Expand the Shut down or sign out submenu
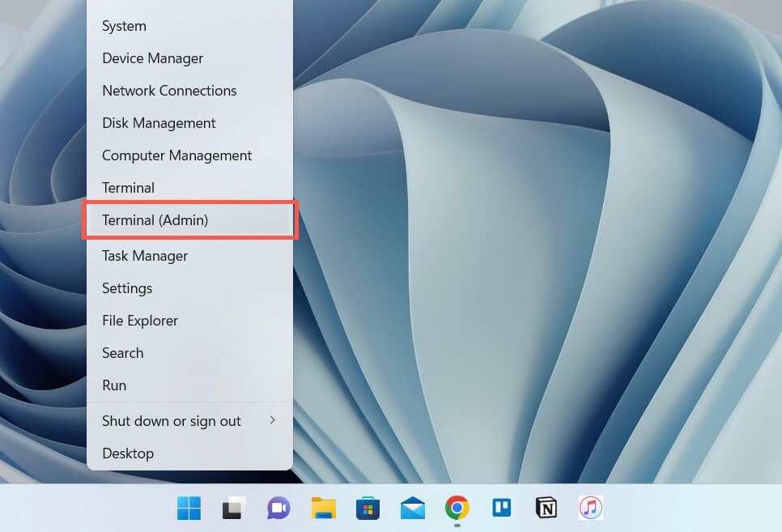Viewport: 782px width, 532px height. pyautogui.click(x=189, y=421)
